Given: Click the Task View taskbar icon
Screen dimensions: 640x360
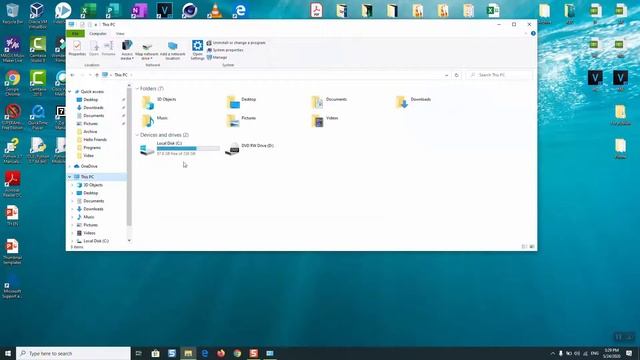Looking at the screenshot, I should (138, 353).
